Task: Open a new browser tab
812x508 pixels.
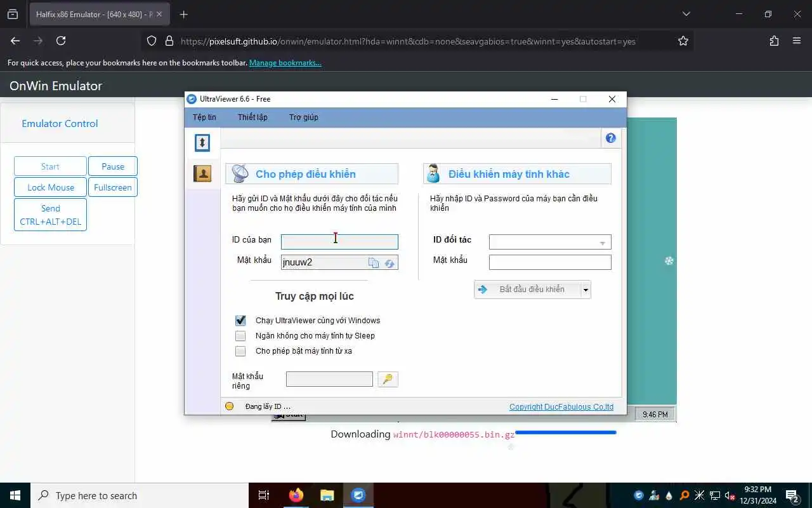Action: (x=183, y=14)
